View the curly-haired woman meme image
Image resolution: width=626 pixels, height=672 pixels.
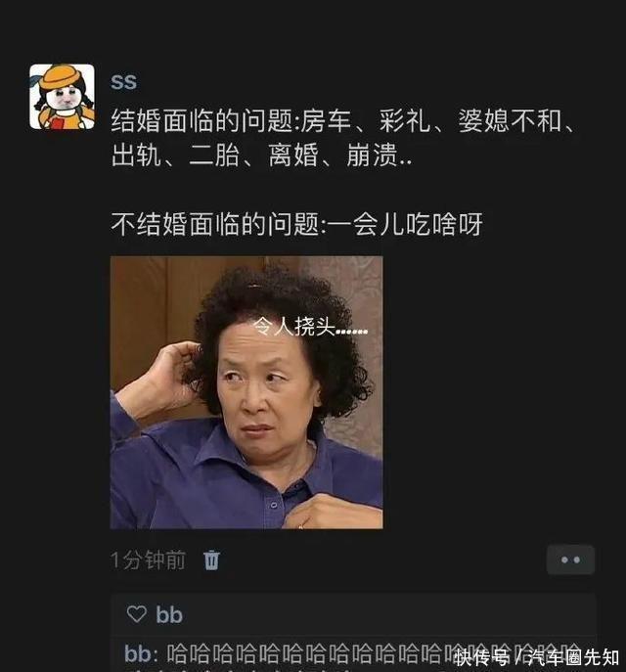point(246,392)
